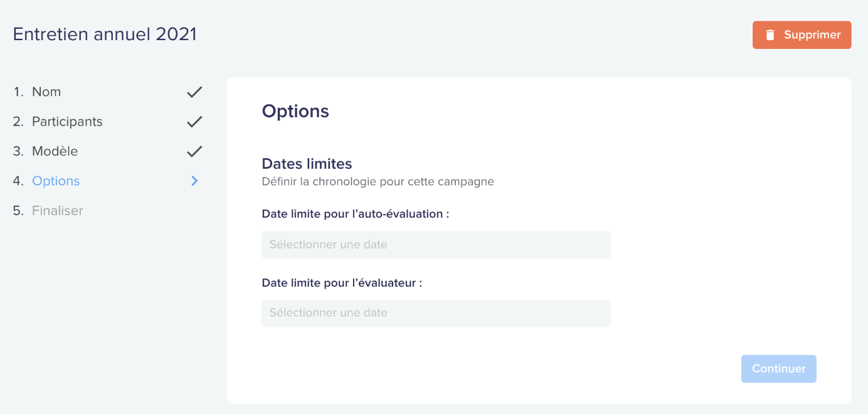
Task: Click the checkmark icon beside Participants
Action: (194, 122)
